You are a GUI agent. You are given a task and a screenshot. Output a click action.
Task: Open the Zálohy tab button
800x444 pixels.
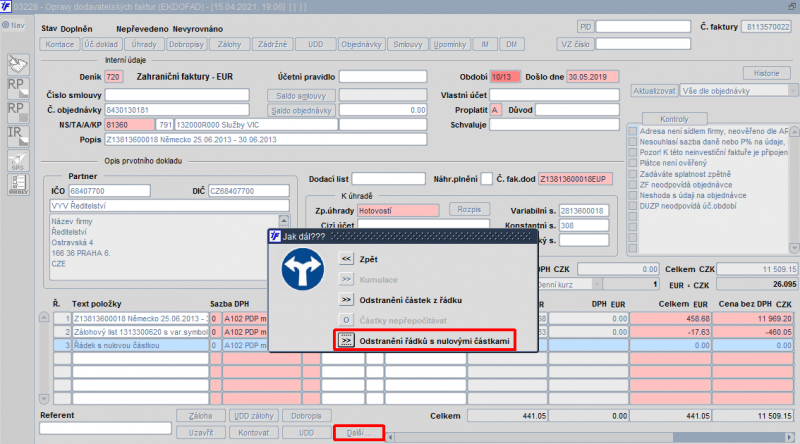click(x=227, y=44)
